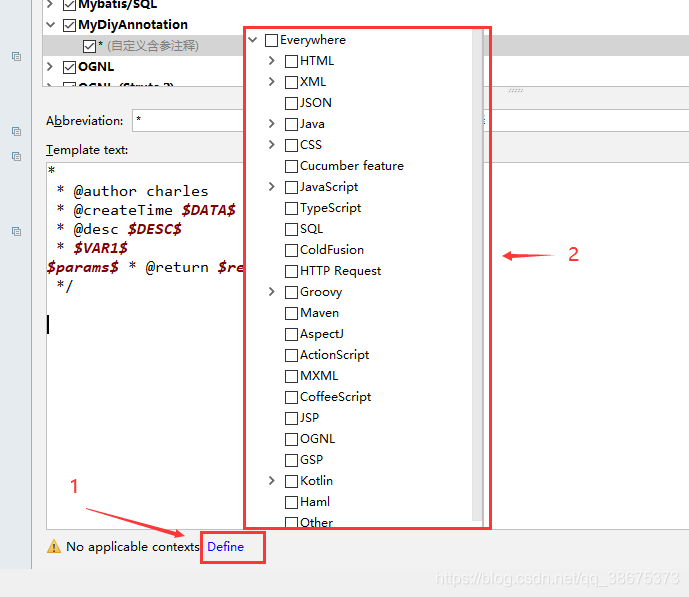Expand the Java context node
This screenshot has width=689, height=597.
click(272, 124)
